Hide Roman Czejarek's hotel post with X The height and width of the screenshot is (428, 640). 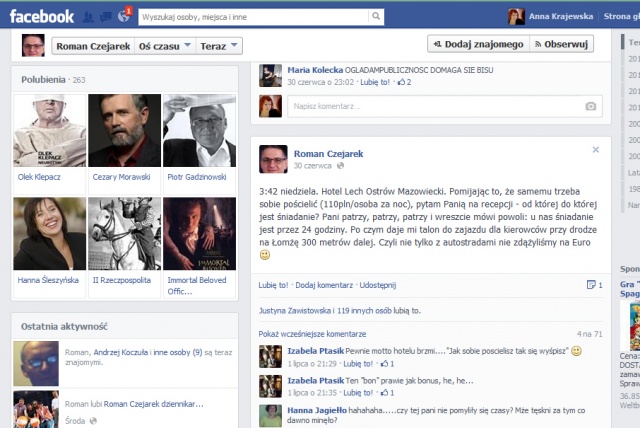595,149
